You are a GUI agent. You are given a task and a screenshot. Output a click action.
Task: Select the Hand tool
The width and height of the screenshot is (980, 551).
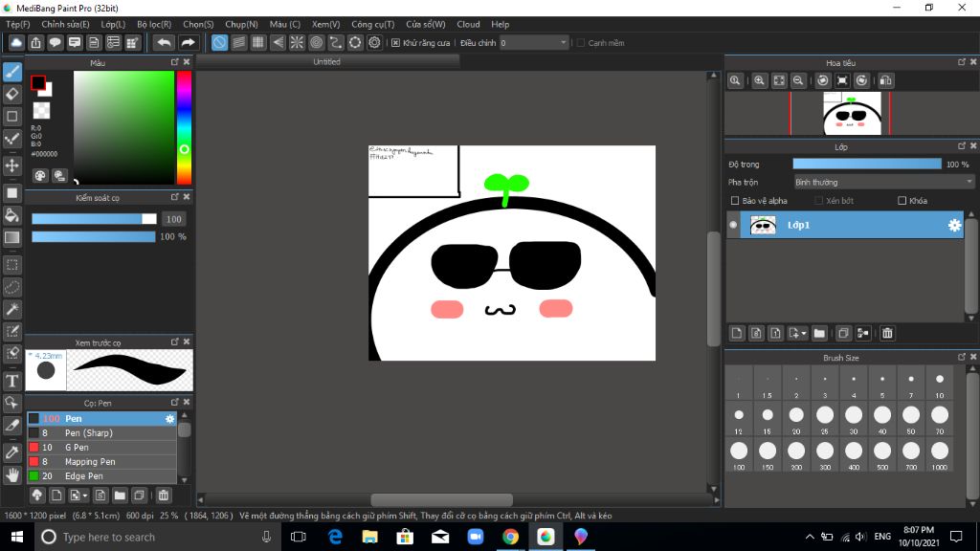11,475
